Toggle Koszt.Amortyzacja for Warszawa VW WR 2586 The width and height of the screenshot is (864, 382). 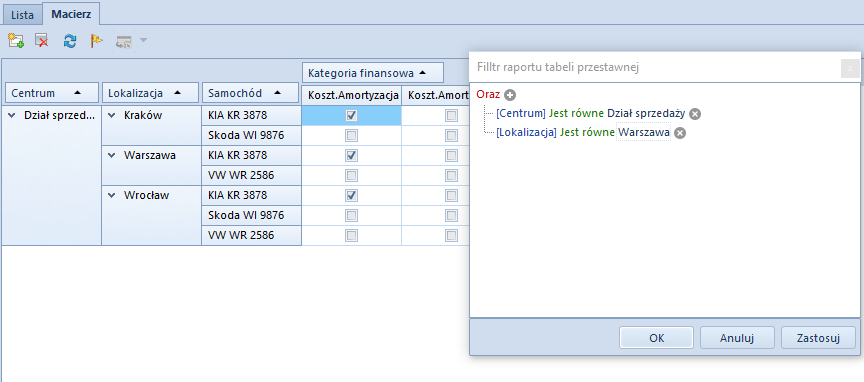351,175
